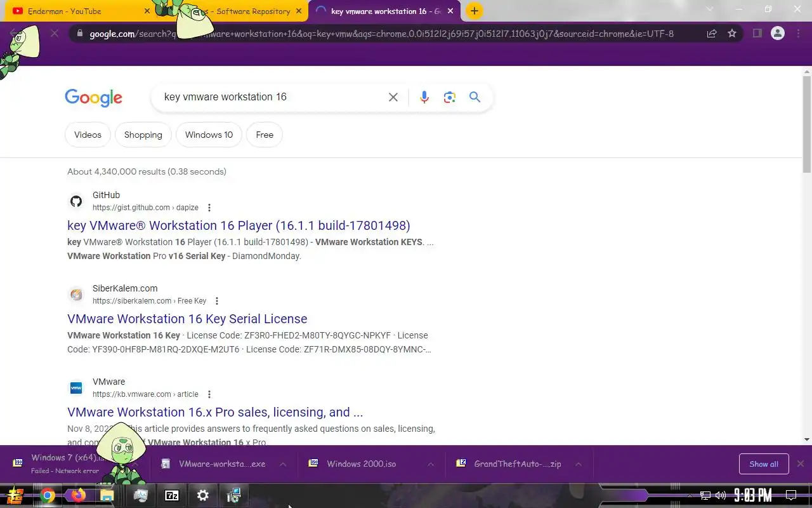Filter results by Videos chip
This screenshot has width=812, height=508.
[88, 135]
